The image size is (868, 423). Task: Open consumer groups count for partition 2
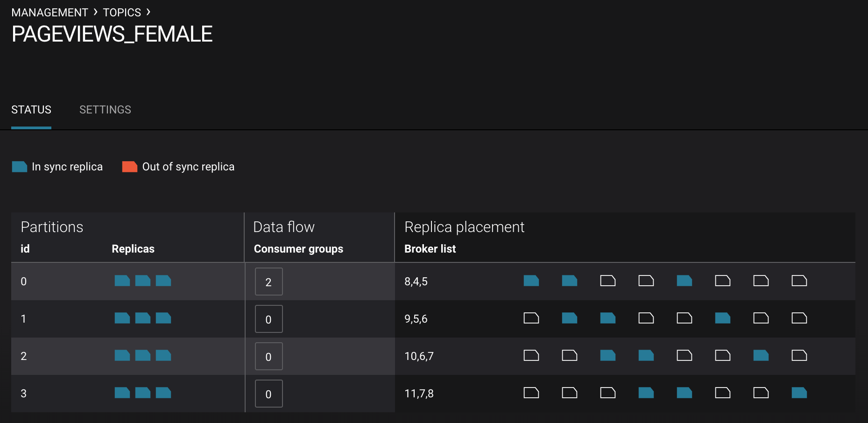point(268,356)
